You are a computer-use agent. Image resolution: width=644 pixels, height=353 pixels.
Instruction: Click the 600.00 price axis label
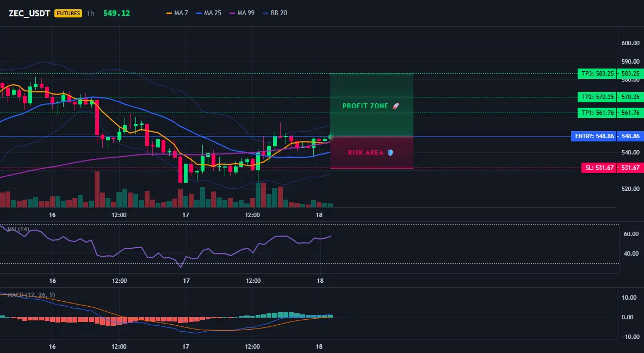click(630, 43)
